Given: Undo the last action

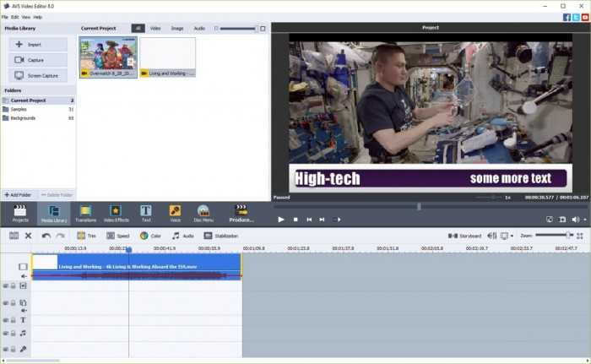Looking at the screenshot, I should tap(46, 236).
